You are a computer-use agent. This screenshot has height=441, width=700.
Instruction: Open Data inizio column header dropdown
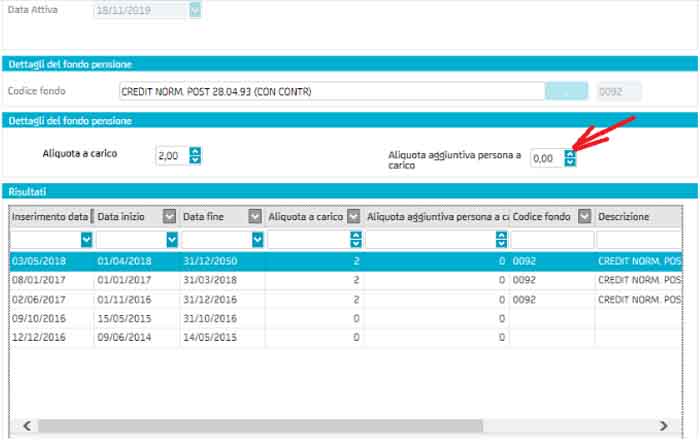pos(169,217)
